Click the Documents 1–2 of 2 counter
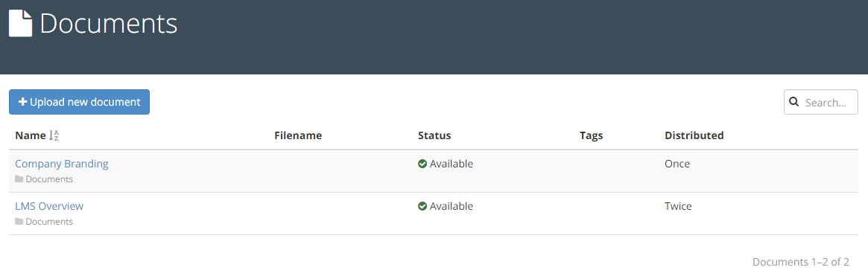This screenshot has width=868, height=279. tap(801, 262)
